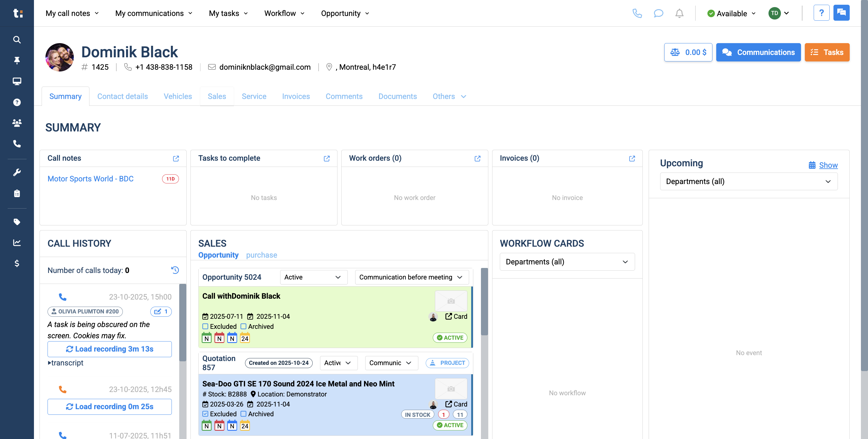The height and width of the screenshot is (439, 868).
Task: Open notifications via the bell icon
Action: (680, 13)
